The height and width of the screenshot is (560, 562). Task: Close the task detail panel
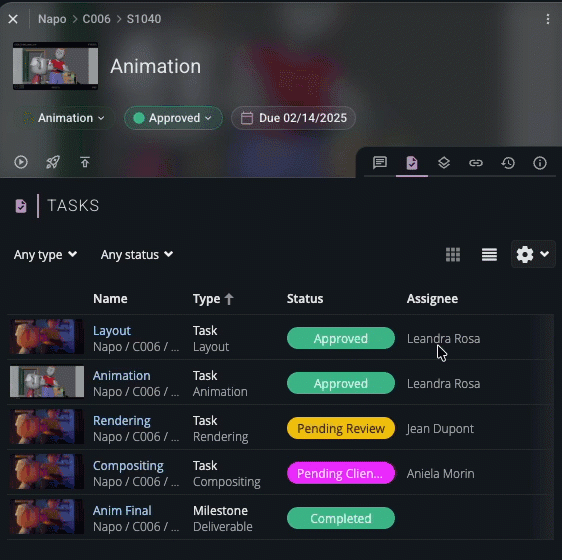click(x=13, y=19)
